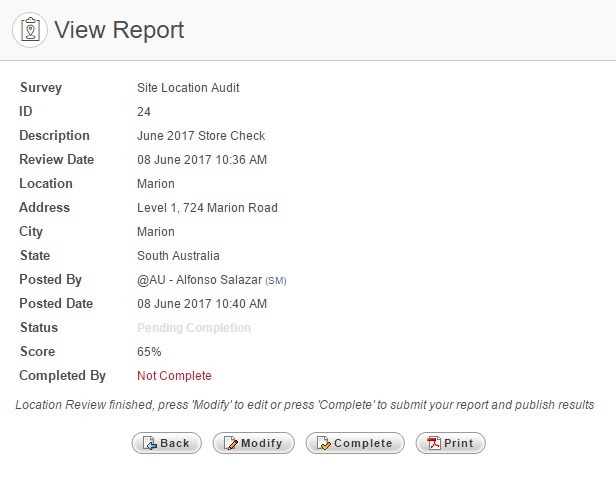Click the description 'June 2017 Store Check'

pos(201,136)
